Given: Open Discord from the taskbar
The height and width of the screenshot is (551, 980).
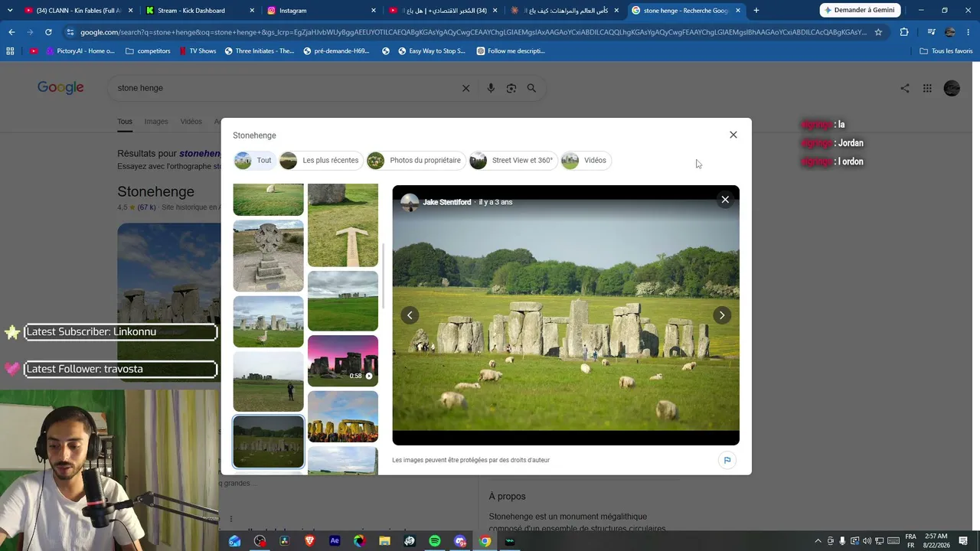Looking at the screenshot, I should (x=460, y=541).
